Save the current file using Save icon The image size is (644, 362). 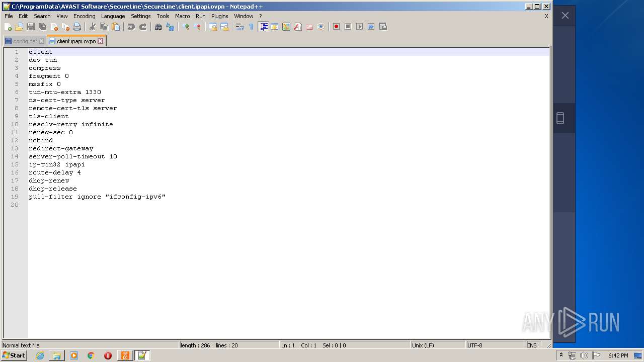31,27
